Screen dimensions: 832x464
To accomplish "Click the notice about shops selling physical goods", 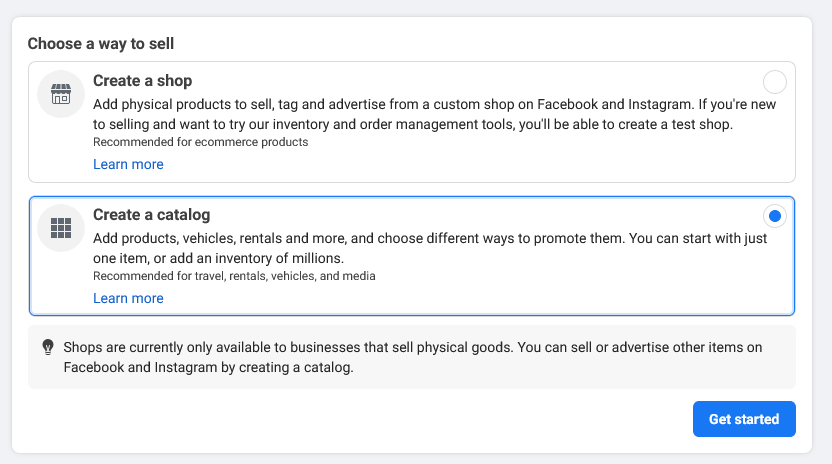I will [x=400, y=347].
